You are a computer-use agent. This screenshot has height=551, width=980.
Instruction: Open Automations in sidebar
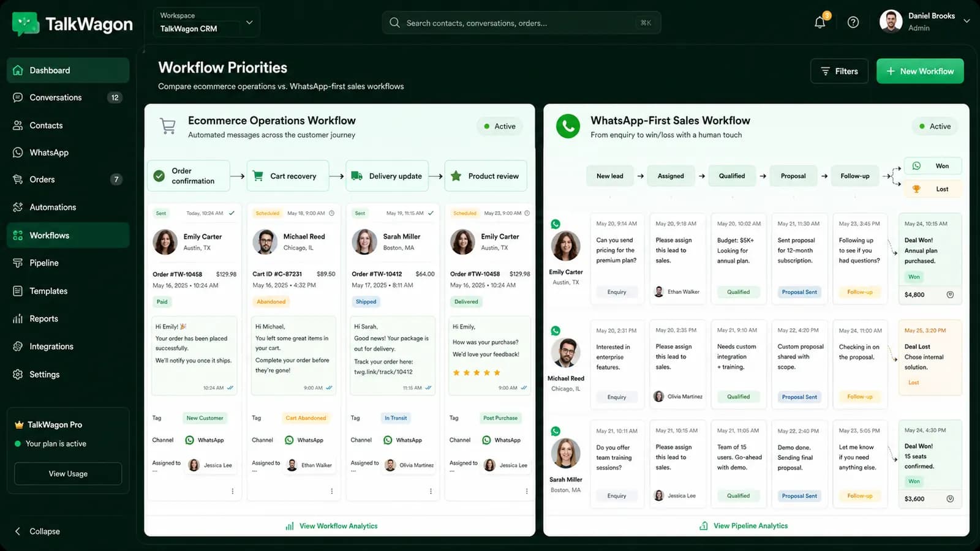coord(68,208)
